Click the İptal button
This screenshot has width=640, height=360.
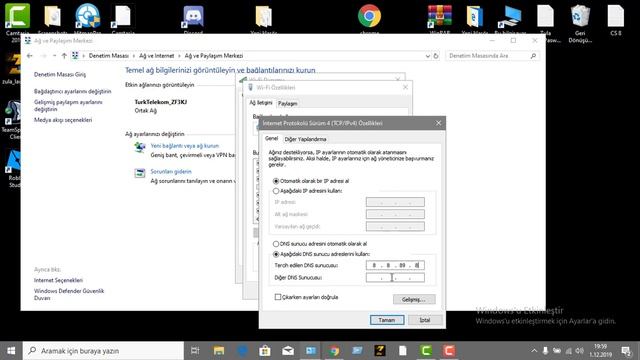point(425,320)
